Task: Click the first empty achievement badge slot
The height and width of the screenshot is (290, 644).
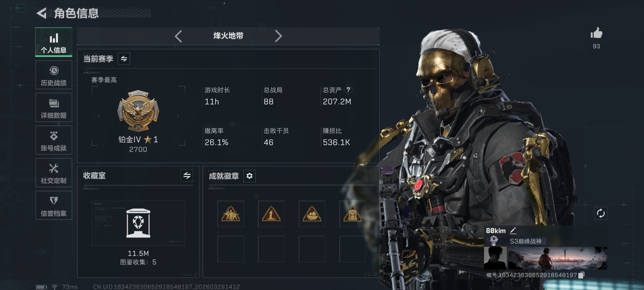Action: point(230,249)
